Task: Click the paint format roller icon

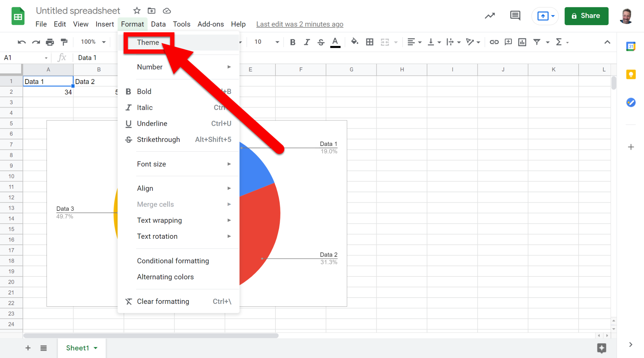Action: (x=64, y=42)
